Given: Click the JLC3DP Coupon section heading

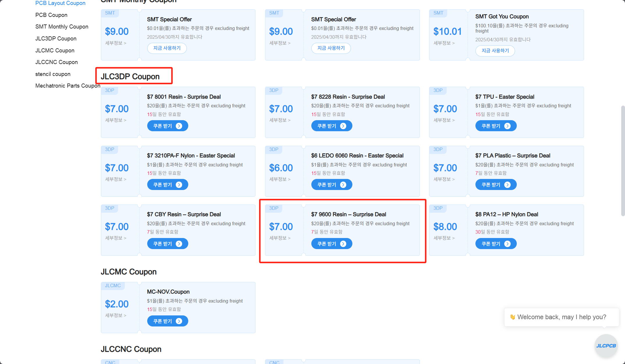Looking at the screenshot, I should pos(130,77).
